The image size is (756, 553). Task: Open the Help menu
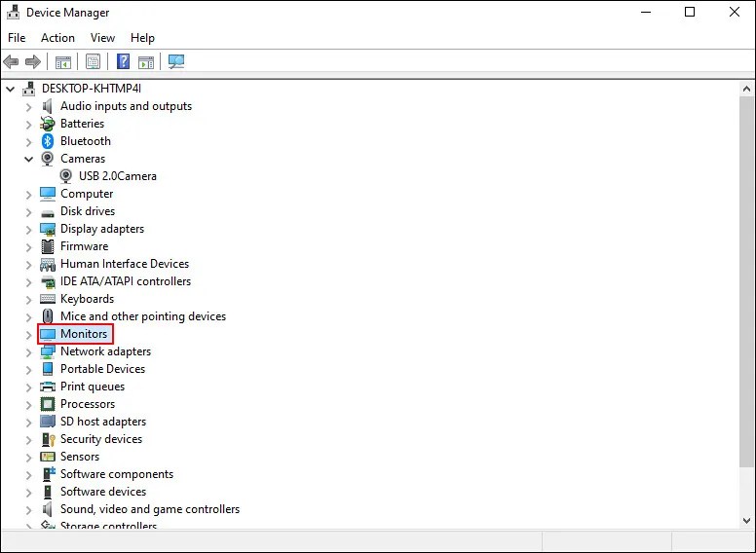(x=142, y=38)
